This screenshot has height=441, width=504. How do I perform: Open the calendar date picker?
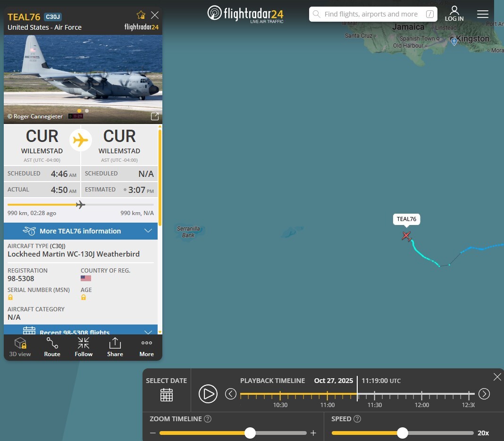click(x=167, y=395)
